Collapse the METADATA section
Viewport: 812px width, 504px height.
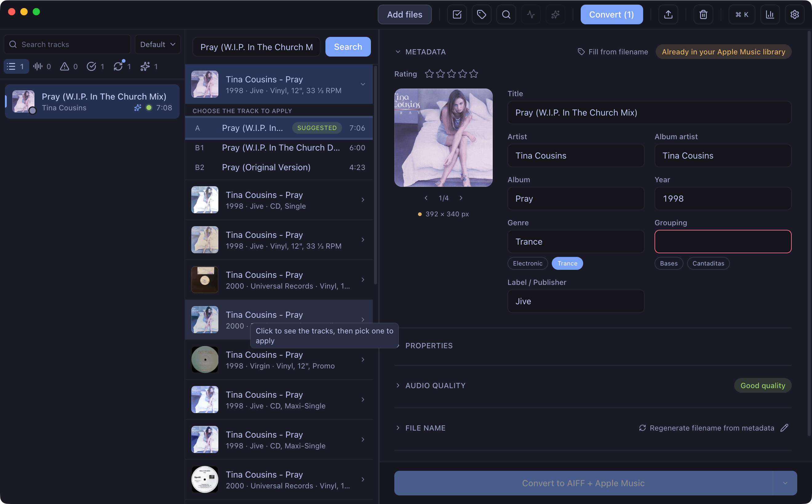tap(420, 52)
